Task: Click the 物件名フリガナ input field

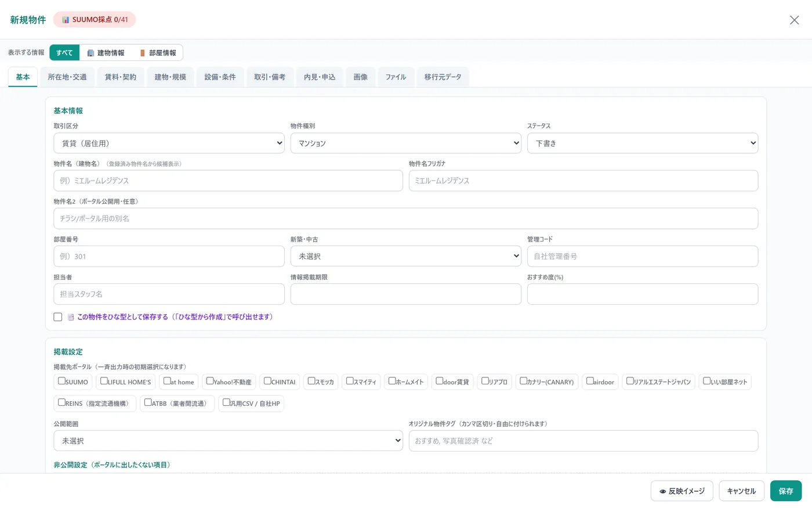Action: pyautogui.click(x=583, y=181)
